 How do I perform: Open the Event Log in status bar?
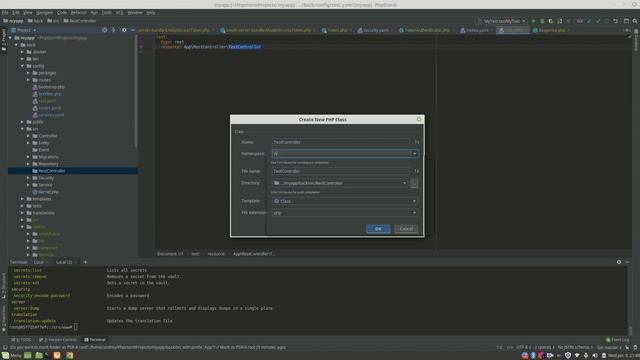[x=617, y=340]
